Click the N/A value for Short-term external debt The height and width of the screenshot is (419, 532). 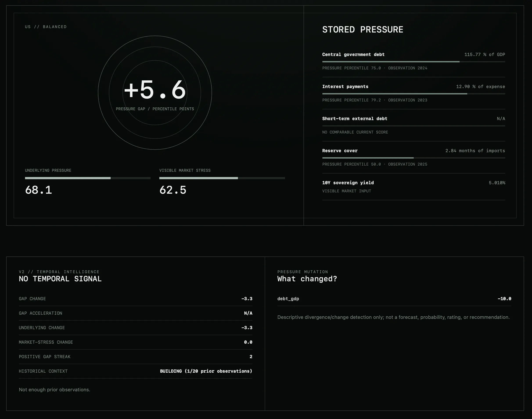coord(501,119)
